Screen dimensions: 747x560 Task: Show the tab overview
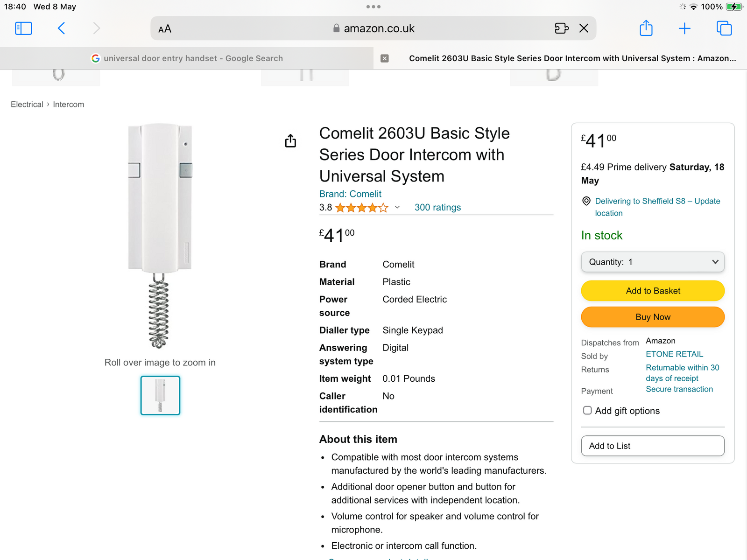(724, 28)
